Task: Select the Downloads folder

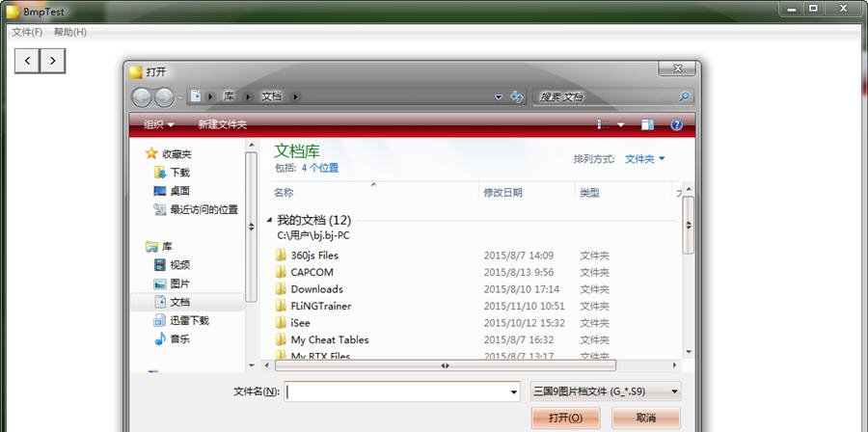Action: tap(316, 289)
